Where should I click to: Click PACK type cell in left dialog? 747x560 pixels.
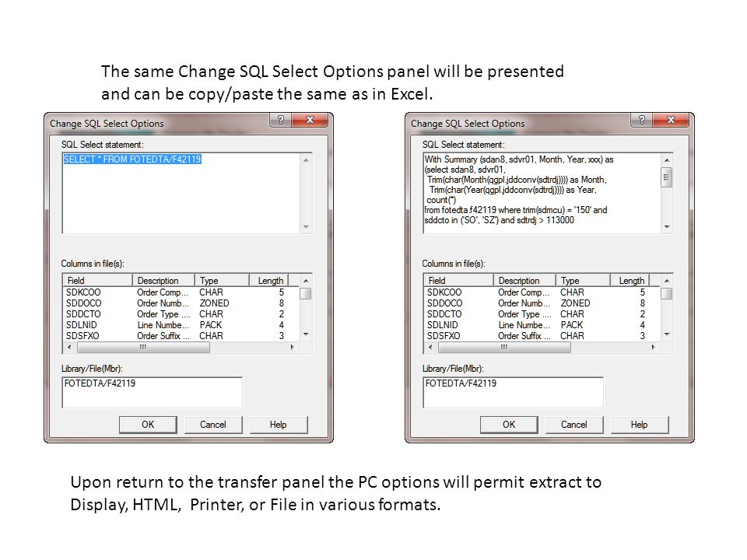(x=211, y=325)
